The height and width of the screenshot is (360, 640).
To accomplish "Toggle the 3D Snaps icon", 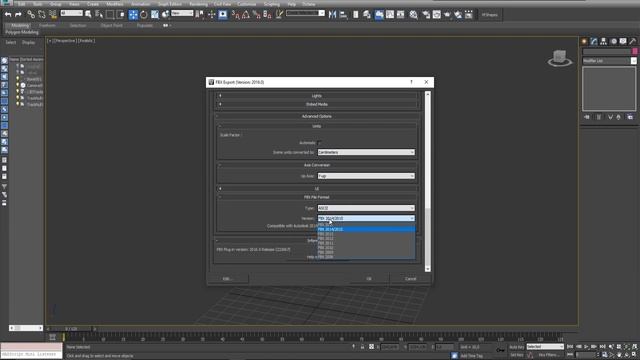I will (x=236, y=15).
